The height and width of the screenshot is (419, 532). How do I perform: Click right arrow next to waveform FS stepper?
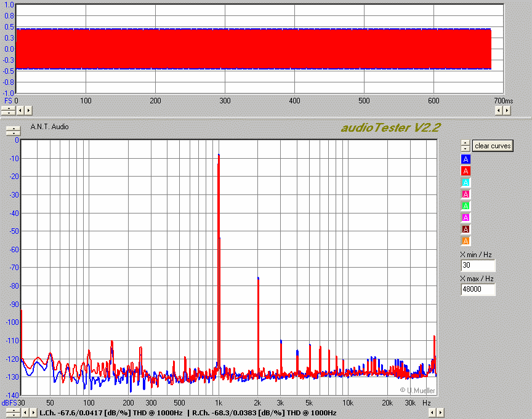tap(28, 111)
